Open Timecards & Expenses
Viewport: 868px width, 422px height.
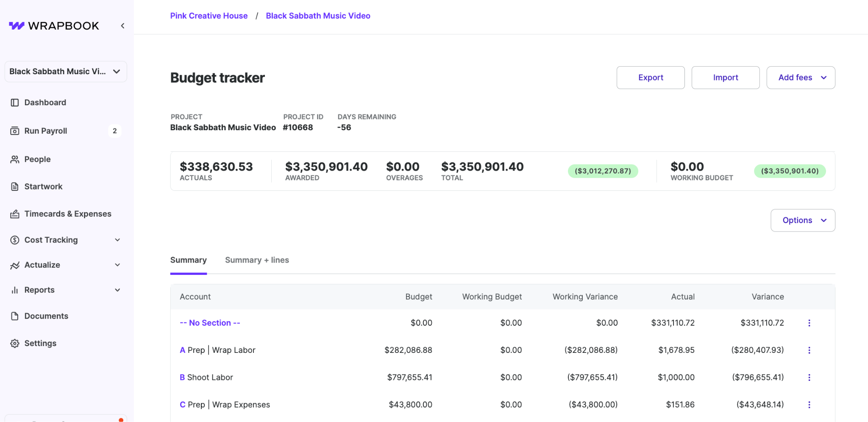pos(67,214)
